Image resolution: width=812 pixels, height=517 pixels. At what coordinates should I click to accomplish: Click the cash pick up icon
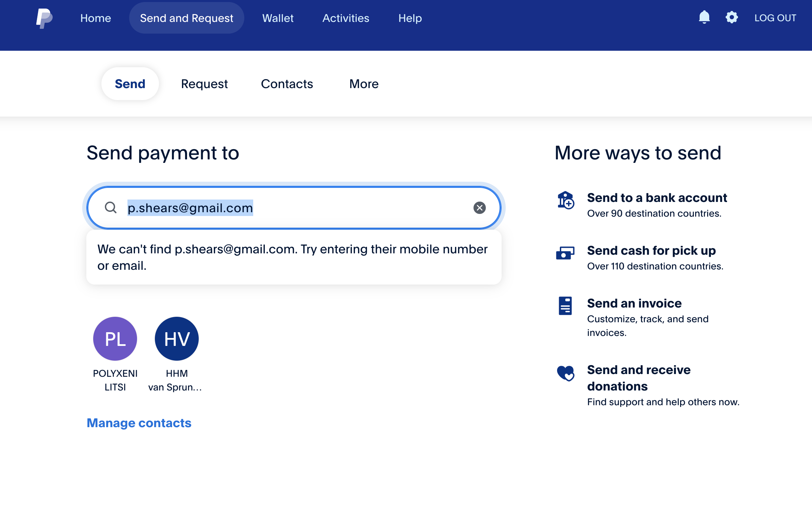[565, 253]
